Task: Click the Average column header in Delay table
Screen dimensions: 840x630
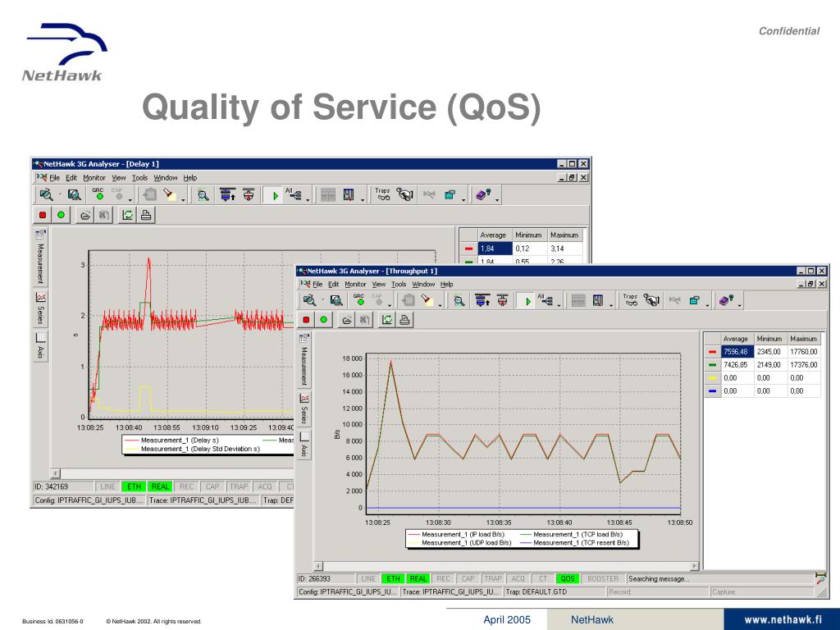Action: (493, 235)
